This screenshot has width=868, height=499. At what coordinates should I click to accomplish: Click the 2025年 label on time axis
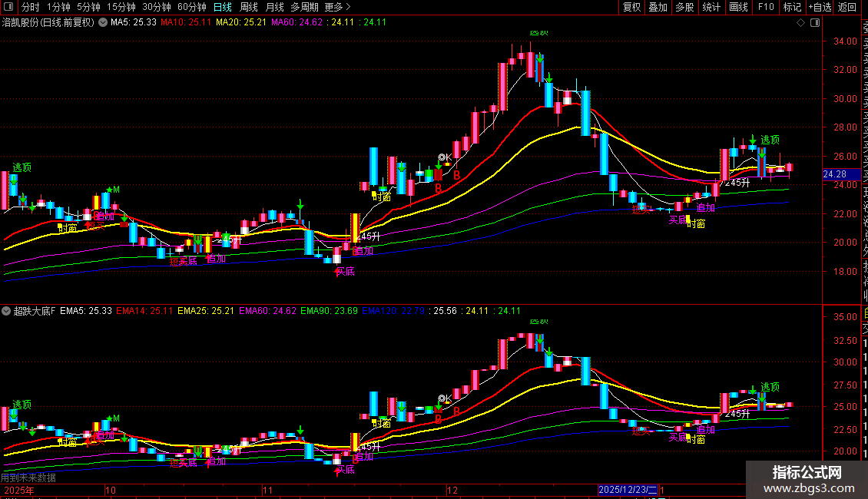[19, 490]
